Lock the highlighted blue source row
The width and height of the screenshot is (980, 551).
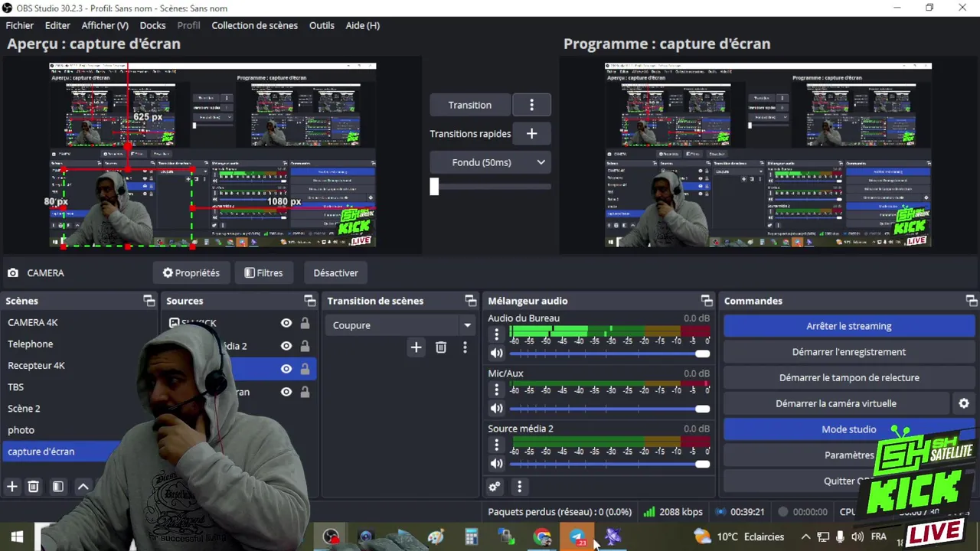(x=305, y=369)
